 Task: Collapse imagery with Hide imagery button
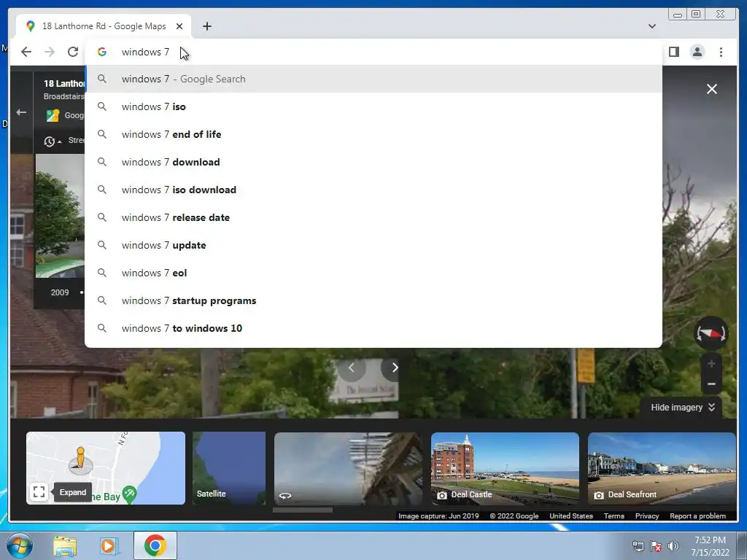click(x=682, y=407)
